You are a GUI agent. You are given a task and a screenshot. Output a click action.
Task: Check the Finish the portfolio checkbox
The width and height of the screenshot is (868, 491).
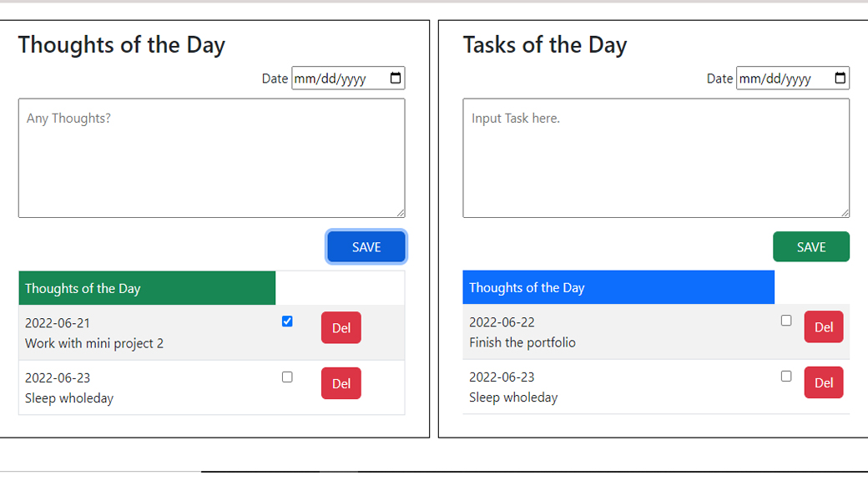coord(785,321)
